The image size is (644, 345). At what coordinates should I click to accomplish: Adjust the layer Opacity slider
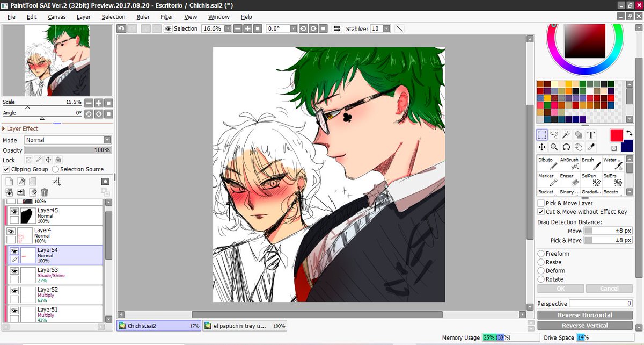(68, 150)
